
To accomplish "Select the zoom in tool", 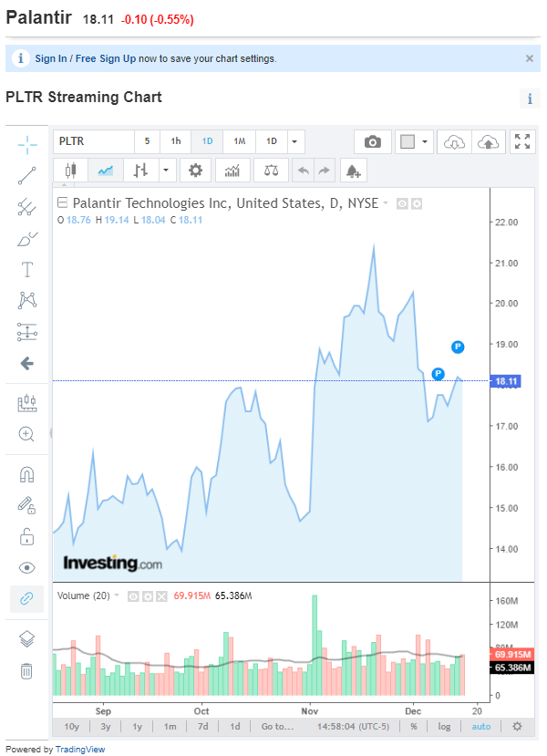I will [x=27, y=434].
